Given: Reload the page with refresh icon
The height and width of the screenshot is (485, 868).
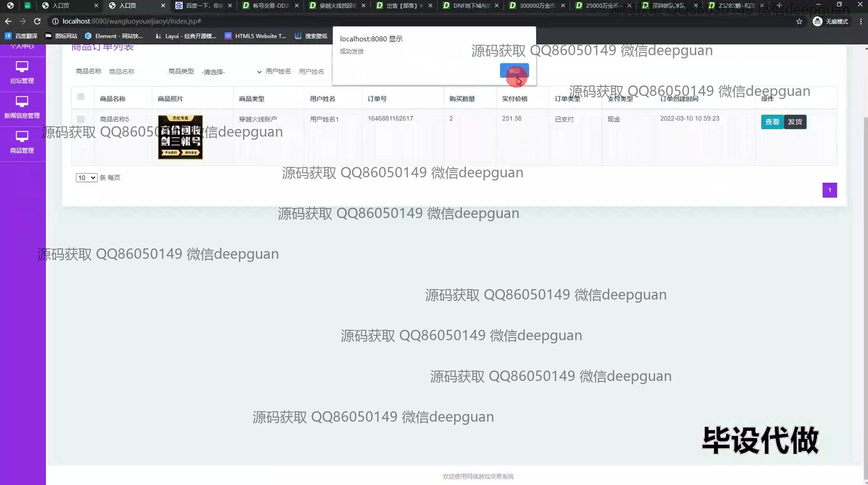Looking at the screenshot, I should 38,21.
